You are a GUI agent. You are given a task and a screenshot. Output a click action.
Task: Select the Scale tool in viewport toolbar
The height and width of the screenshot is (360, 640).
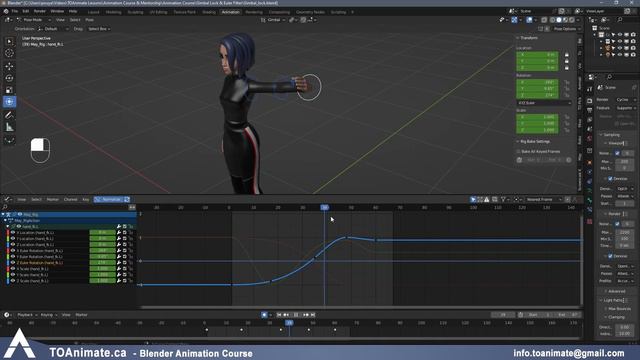point(9,90)
